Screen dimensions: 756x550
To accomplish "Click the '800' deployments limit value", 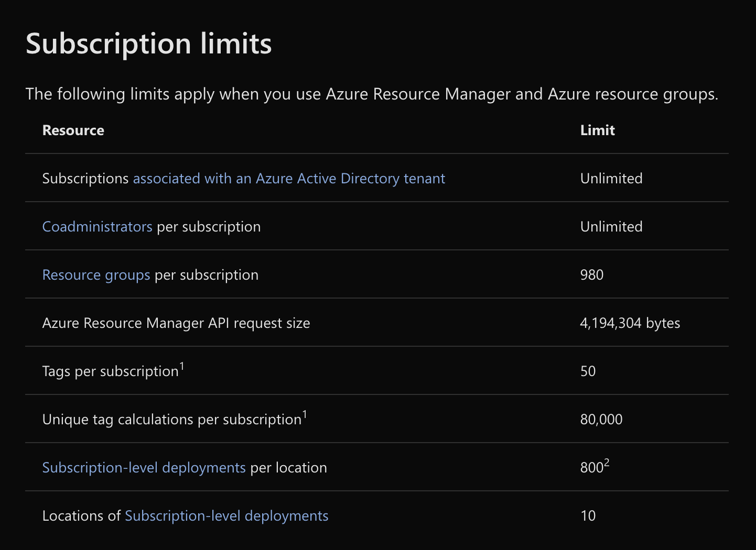I will point(595,467).
